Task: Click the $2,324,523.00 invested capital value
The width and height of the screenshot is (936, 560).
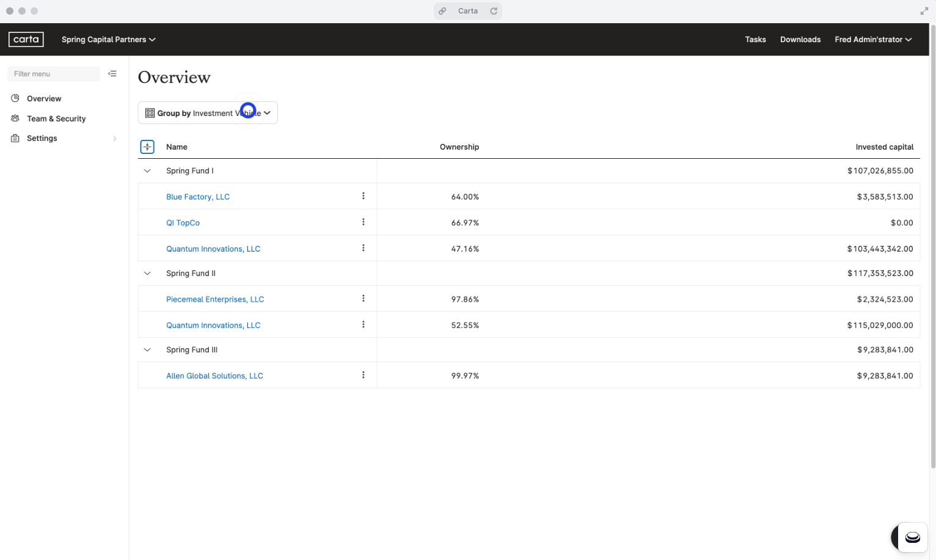Action: 885,299
